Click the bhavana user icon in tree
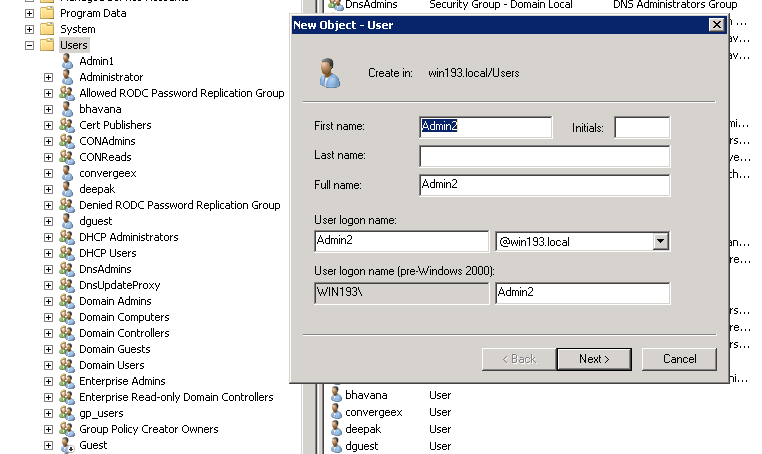 pos(67,109)
